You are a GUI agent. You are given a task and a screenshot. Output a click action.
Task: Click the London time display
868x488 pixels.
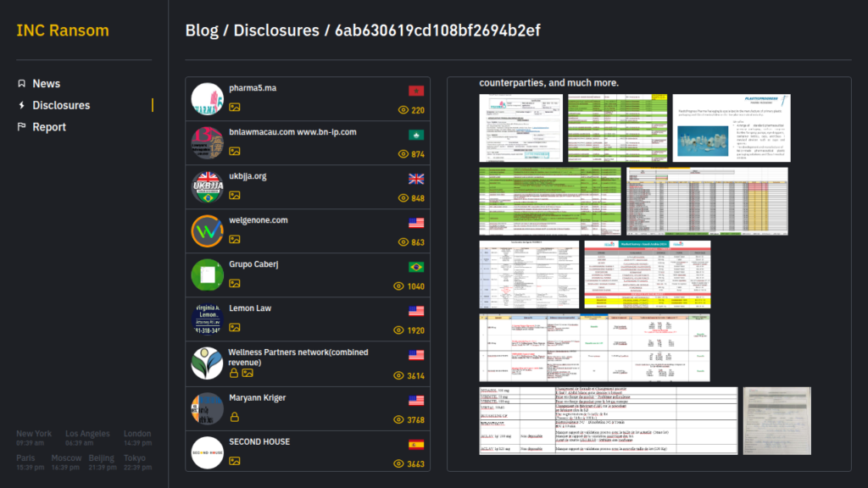coord(137,438)
